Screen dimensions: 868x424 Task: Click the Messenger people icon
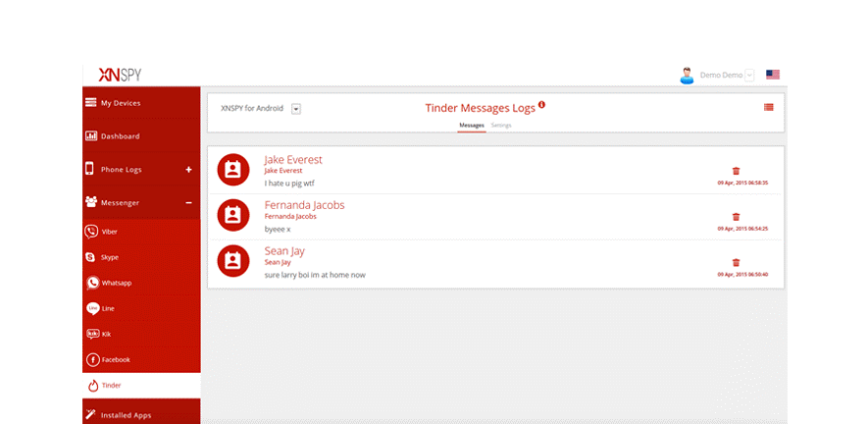tap(91, 202)
